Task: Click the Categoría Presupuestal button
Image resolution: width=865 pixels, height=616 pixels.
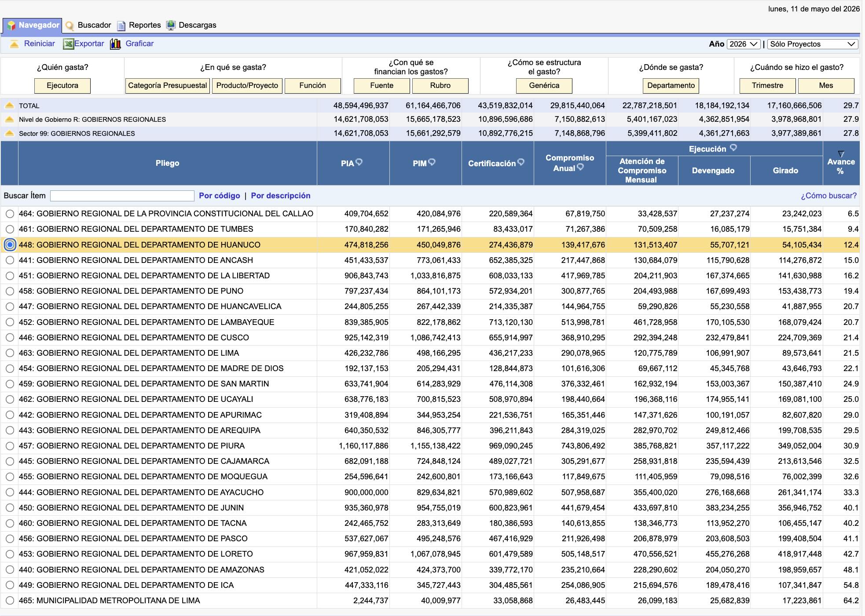Action: tap(168, 86)
